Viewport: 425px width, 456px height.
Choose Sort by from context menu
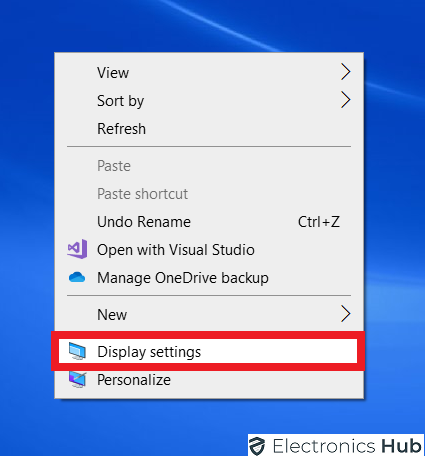tap(209, 100)
